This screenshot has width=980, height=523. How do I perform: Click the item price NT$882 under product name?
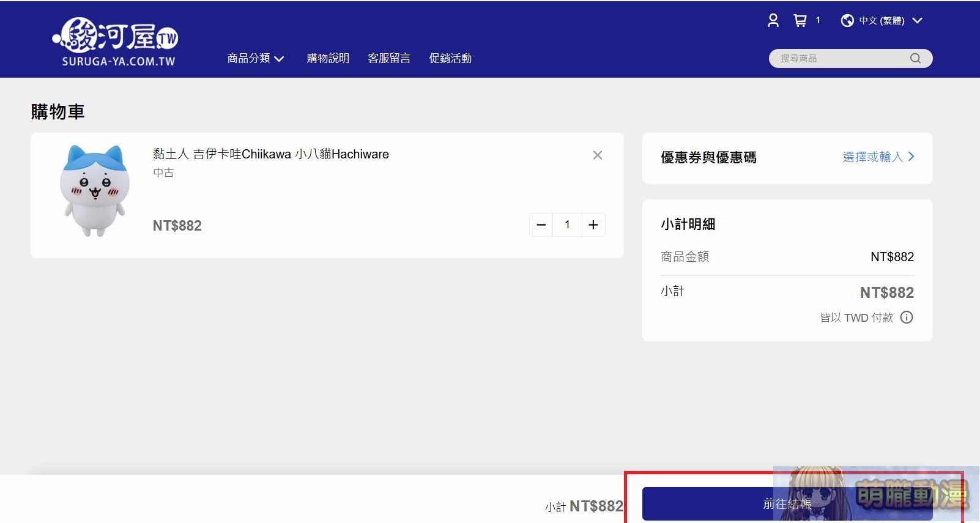click(x=177, y=226)
